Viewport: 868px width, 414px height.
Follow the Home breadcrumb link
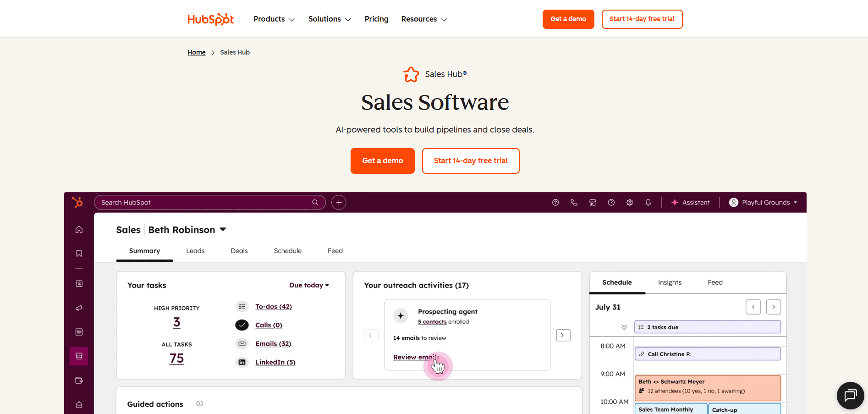[x=197, y=52]
